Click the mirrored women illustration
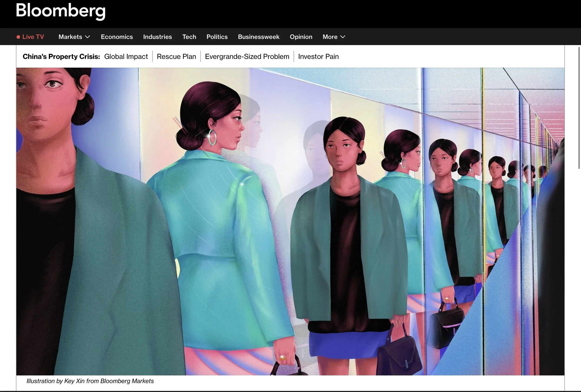The height and width of the screenshot is (392, 581). pyautogui.click(x=290, y=221)
